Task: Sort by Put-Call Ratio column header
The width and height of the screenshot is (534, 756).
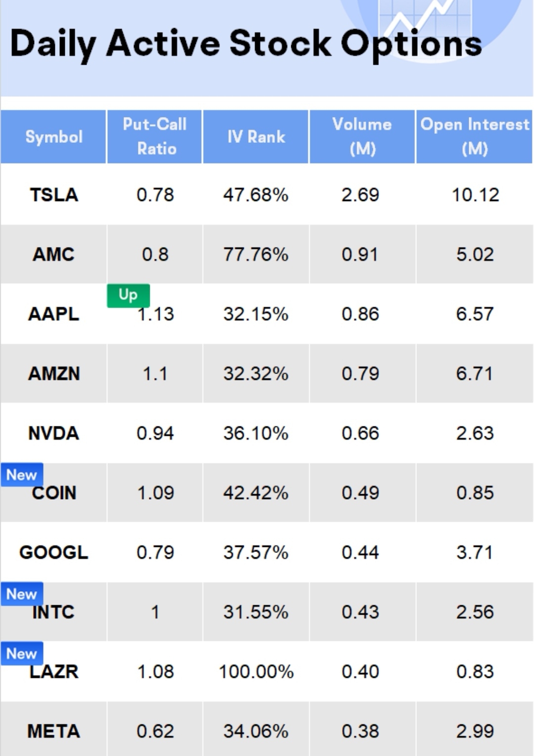Action: click(x=155, y=136)
